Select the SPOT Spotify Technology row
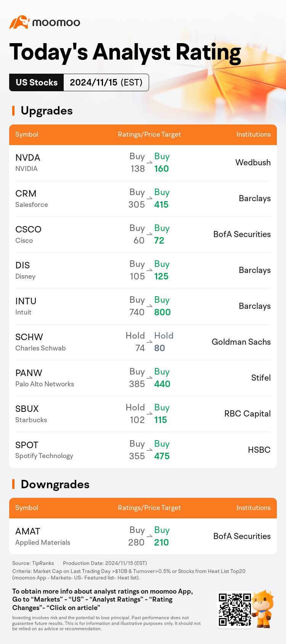286x644 pixels. tap(143, 450)
